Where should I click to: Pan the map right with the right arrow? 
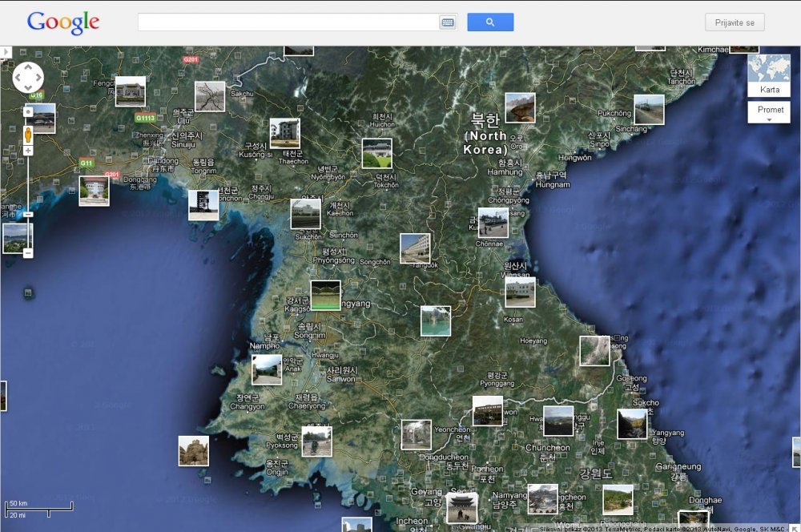(38, 78)
